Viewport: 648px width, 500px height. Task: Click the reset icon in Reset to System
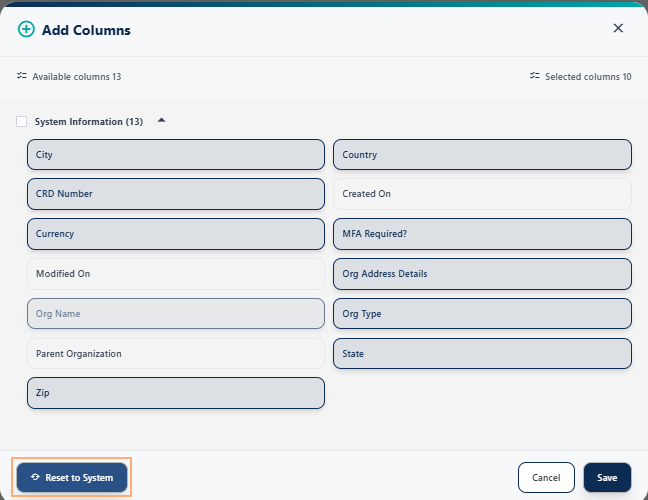(36, 478)
